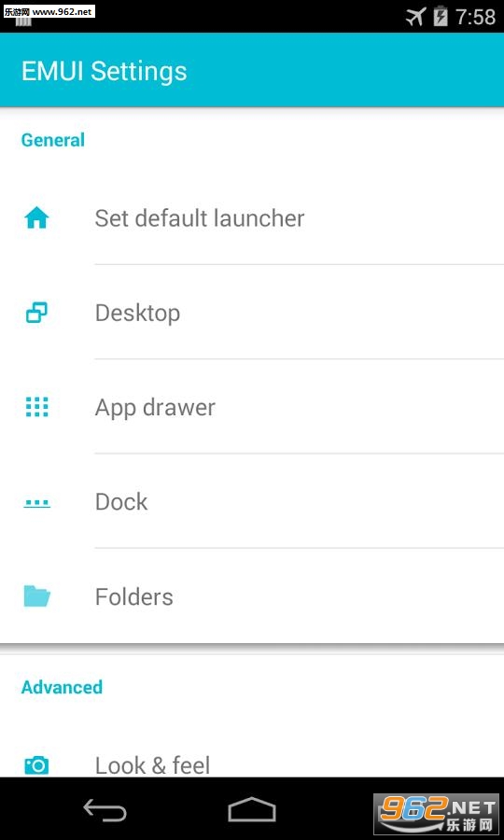
Task: Open Set default launcher option
Action: 252,218
